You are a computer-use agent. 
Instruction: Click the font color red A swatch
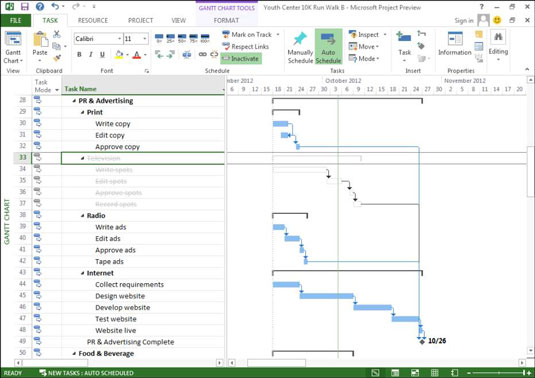(137, 55)
